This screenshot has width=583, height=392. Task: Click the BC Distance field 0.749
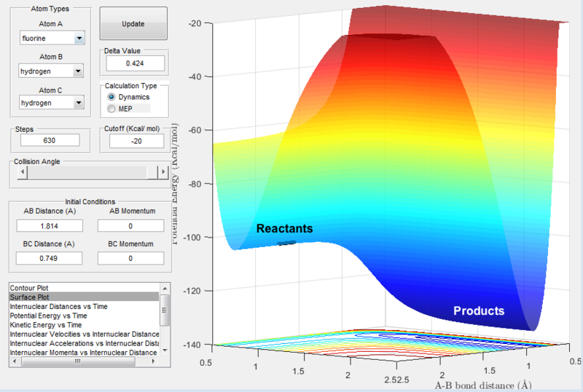coord(49,258)
